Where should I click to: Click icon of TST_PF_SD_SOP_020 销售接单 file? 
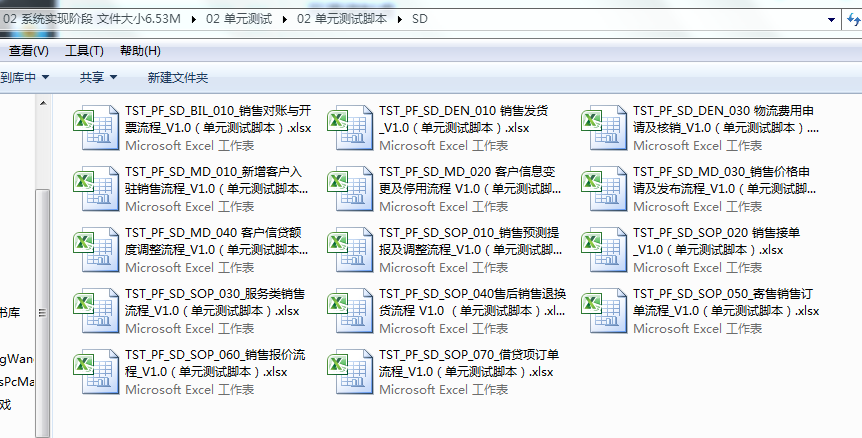pyautogui.click(x=603, y=254)
